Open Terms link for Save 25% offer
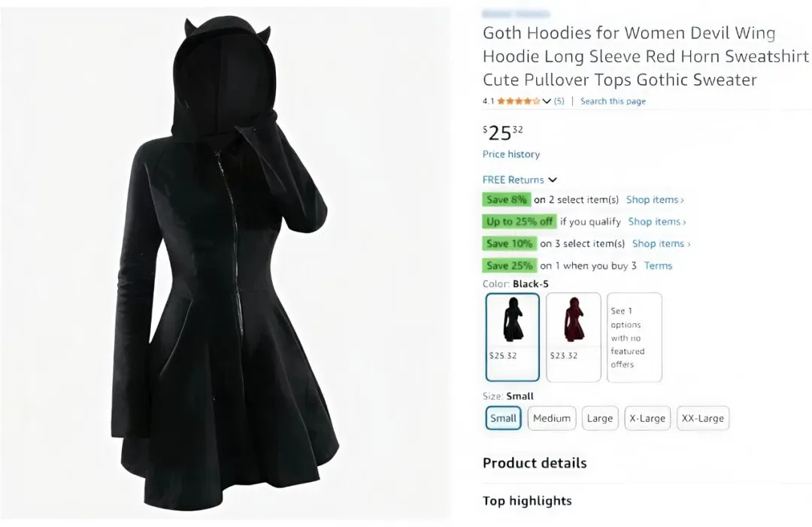The image size is (812, 527). (658, 265)
